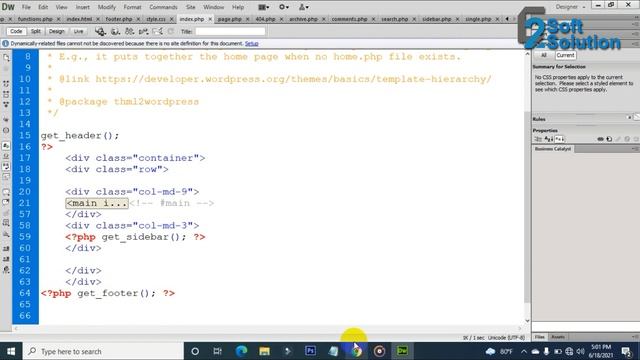Image resolution: width=640 pixels, height=360 pixels.
Task: Switch to the style.css tab
Action: pyautogui.click(x=156, y=19)
